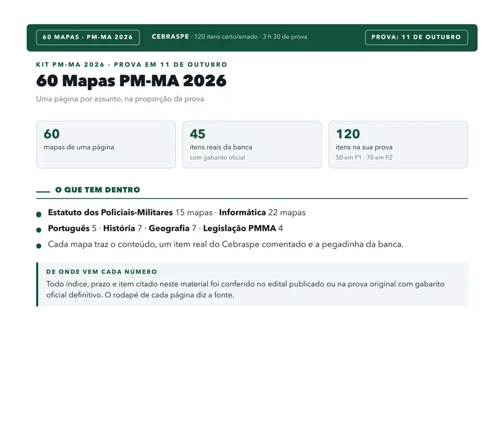Click the 'com gabarito oficial' caption
This screenshot has height=428, width=504.
[217, 157]
